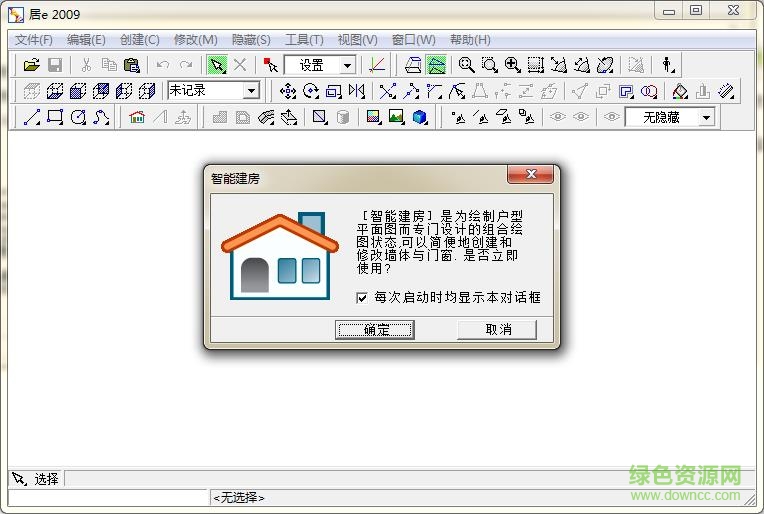The width and height of the screenshot is (764, 514).
Task: Click the Copy icon in toolbar
Action: tap(109, 65)
